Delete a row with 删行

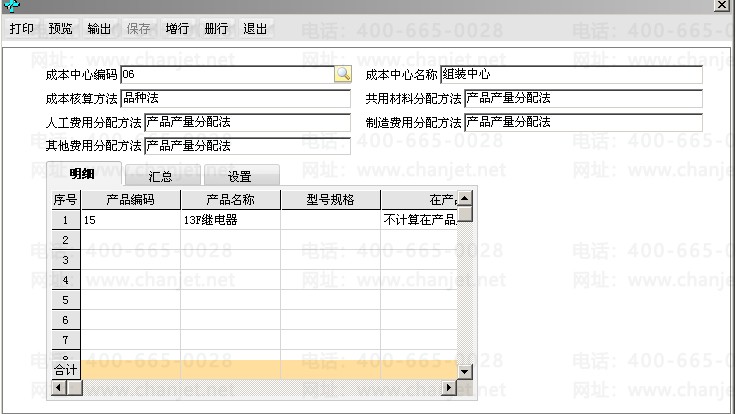click(216, 29)
